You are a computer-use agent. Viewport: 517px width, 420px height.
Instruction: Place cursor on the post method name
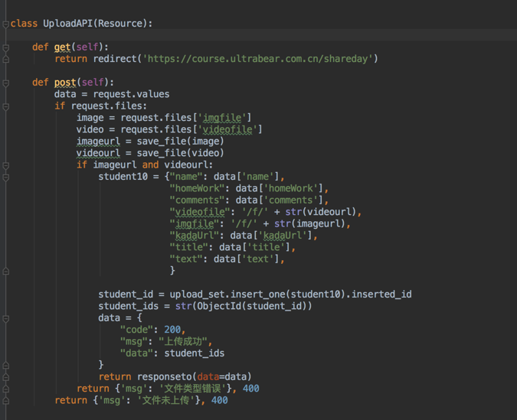(65, 83)
